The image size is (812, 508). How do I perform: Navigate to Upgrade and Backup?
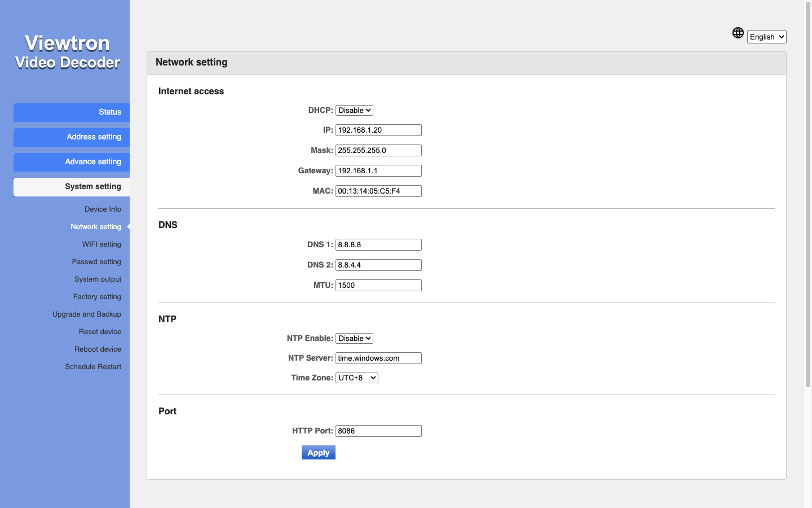coord(87,314)
